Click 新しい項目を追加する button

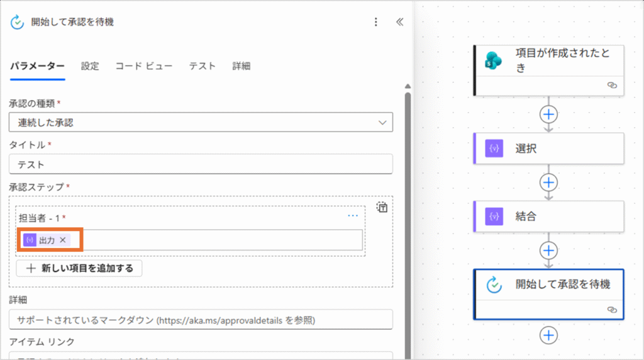pos(79,268)
